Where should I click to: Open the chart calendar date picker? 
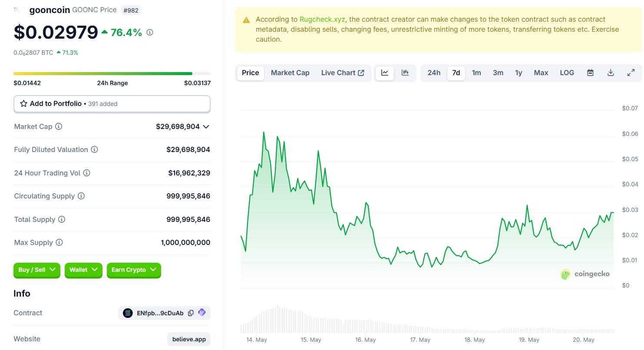tap(590, 73)
